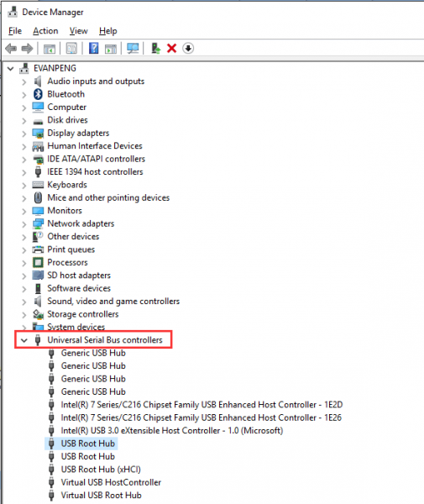Click the red X Uninstall device icon
Viewport: 424px width, 504px height.
(172, 49)
